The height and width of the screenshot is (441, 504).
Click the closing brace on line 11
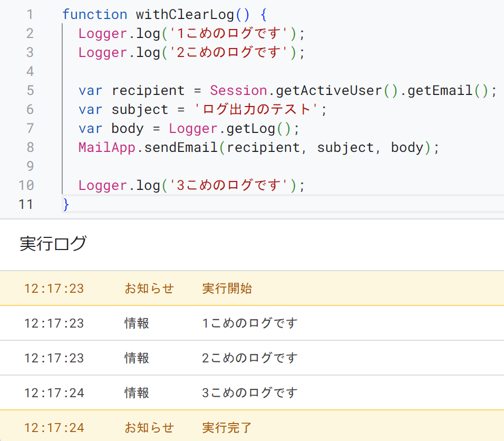click(x=65, y=204)
